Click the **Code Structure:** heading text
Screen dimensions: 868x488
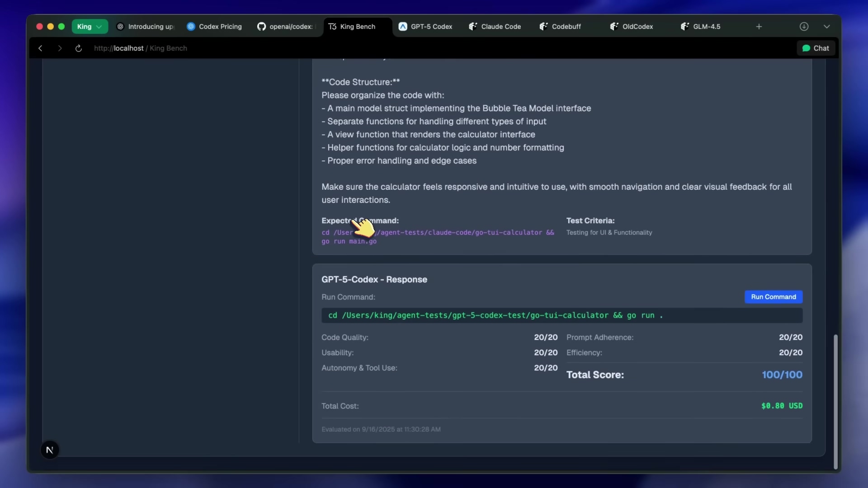point(361,82)
